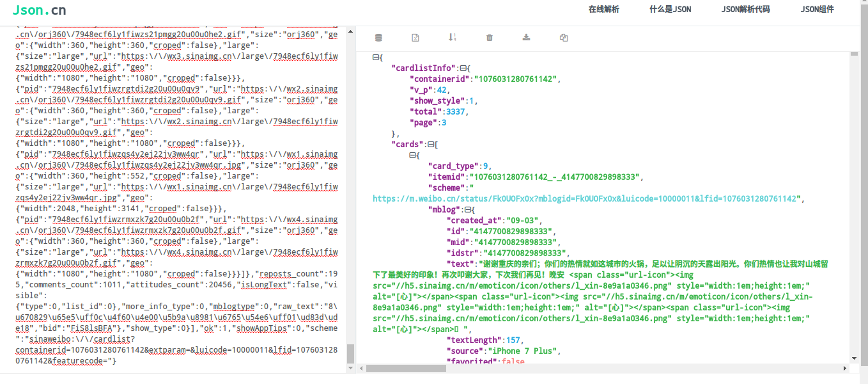Viewport: 868px width, 384px height.
Task: Click the created_at value 09-03
Action: tap(523, 221)
